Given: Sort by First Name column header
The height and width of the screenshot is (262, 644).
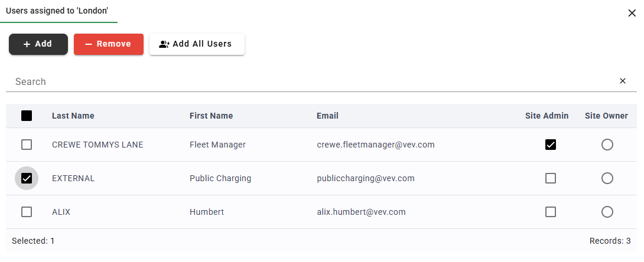Looking at the screenshot, I should click(x=211, y=116).
